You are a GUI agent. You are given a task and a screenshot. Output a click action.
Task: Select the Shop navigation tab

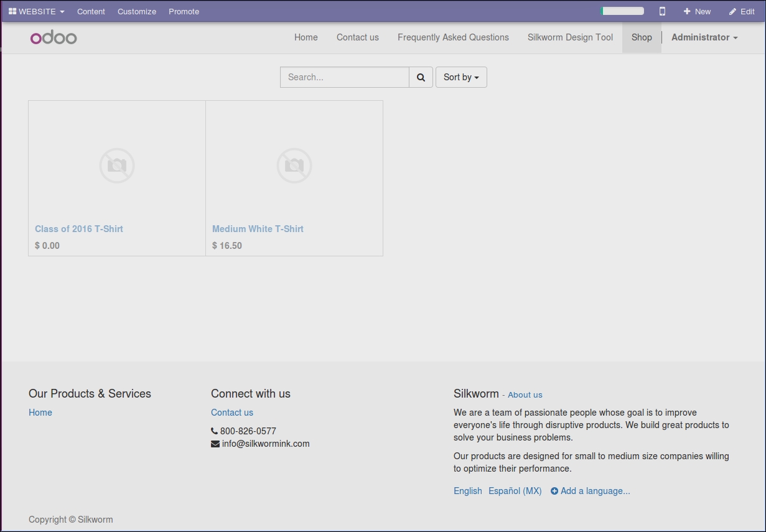click(x=642, y=37)
